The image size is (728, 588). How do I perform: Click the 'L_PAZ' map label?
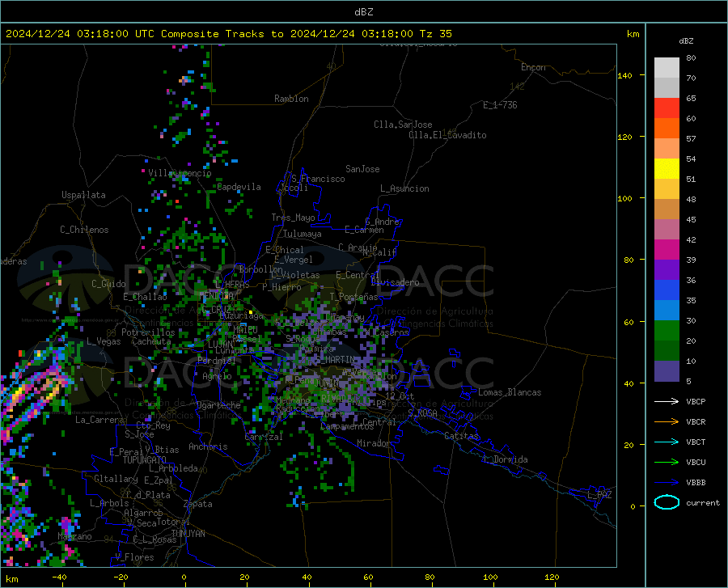click(x=599, y=495)
